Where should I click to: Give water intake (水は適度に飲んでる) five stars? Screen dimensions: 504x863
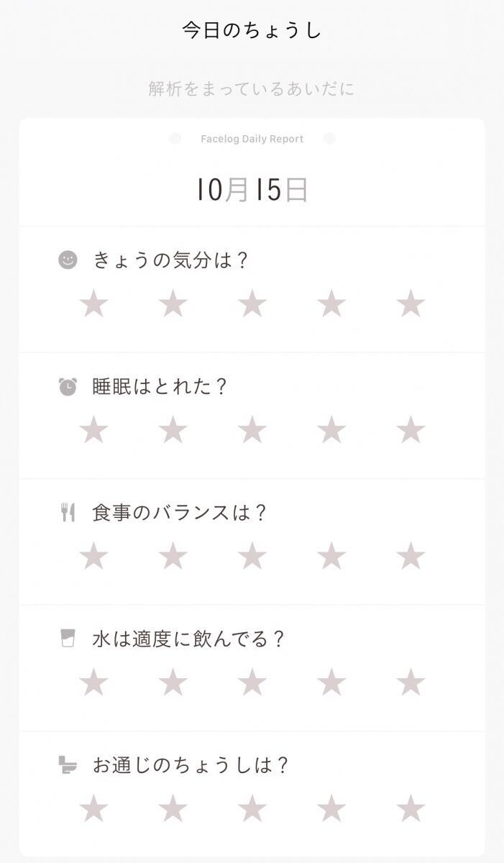pos(411,682)
